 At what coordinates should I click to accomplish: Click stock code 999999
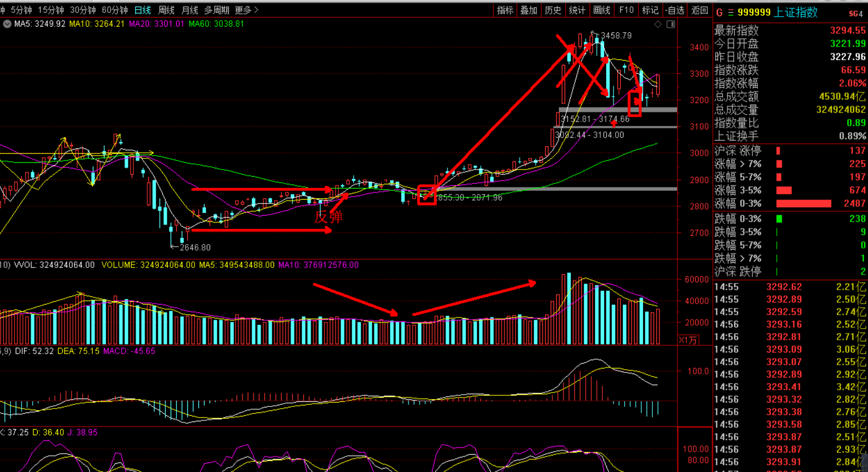click(754, 12)
